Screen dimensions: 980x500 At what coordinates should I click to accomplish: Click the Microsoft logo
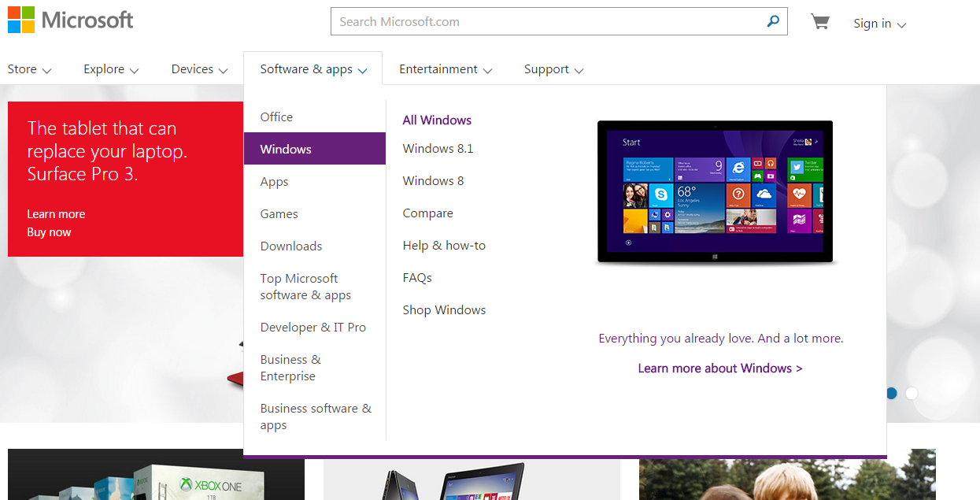[x=71, y=20]
